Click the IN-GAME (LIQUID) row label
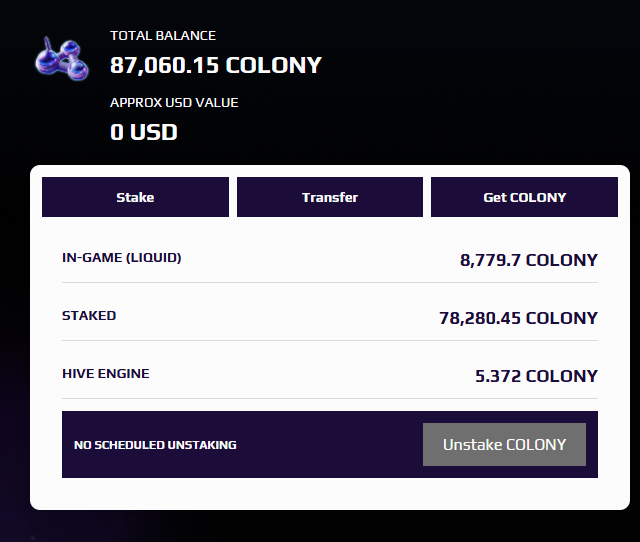The width and height of the screenshot is (640, 542). 122,258
